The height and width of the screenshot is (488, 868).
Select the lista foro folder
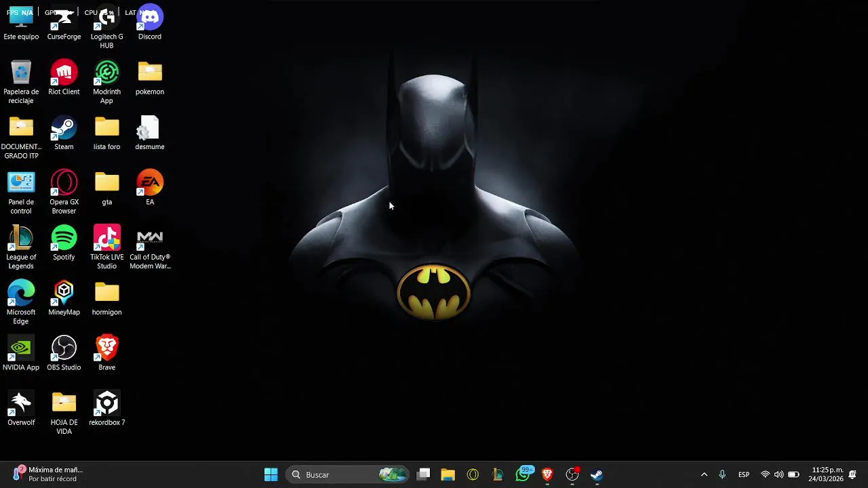pyautogui.click(x=106, y=134)
